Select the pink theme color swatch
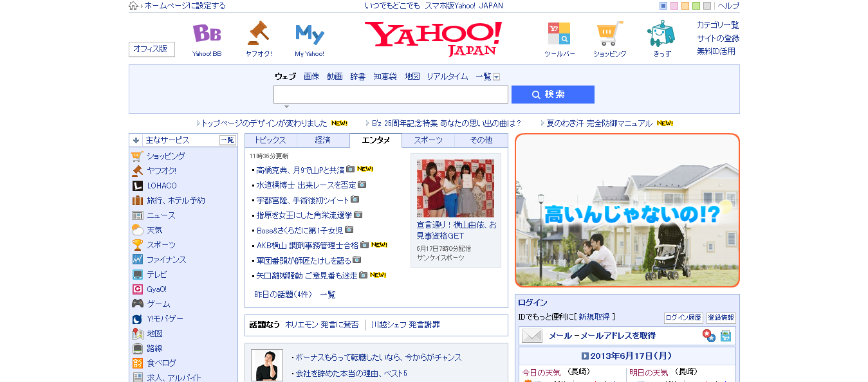 point(674,6)
